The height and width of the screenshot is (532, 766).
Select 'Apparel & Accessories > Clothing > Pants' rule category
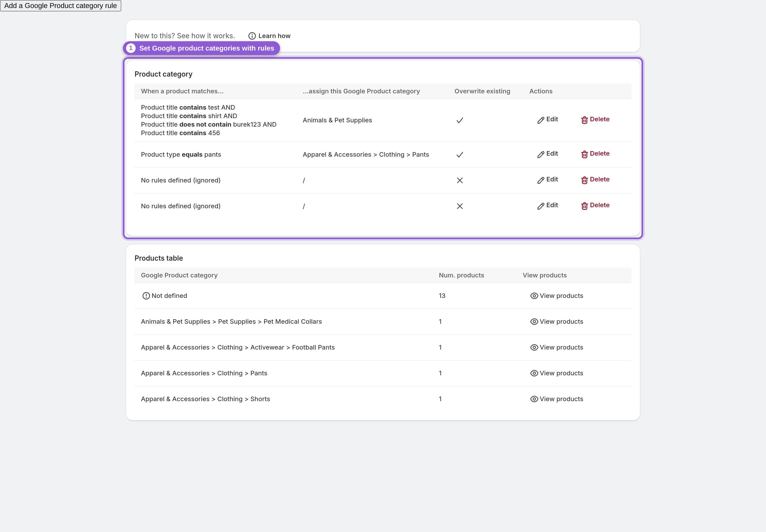pos(366,154)
